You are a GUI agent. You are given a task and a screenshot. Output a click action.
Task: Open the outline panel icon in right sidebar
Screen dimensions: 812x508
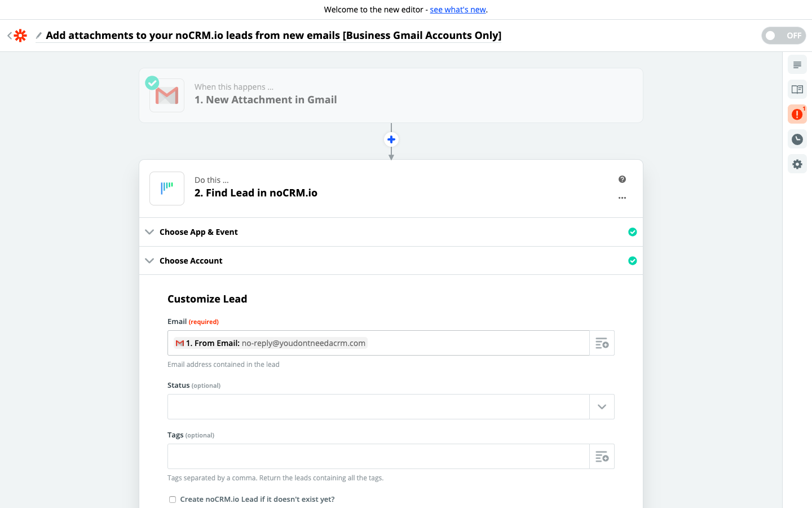pyautogui.click(x=797, y=65)
